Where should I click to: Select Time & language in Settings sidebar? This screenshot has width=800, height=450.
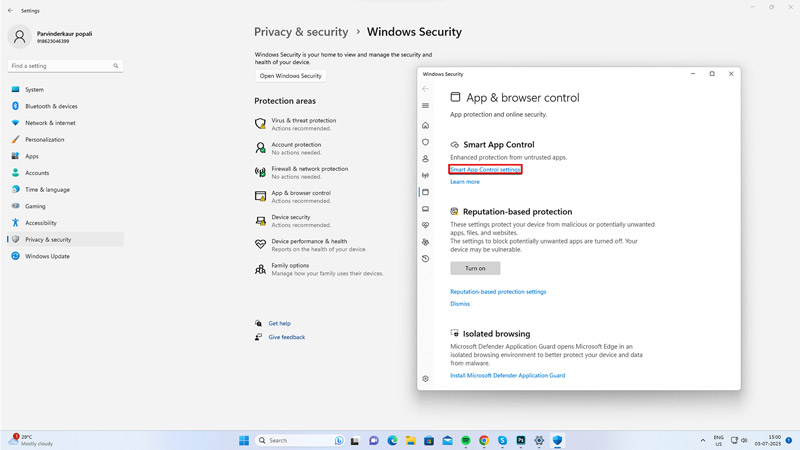click(x=65, y=189)
